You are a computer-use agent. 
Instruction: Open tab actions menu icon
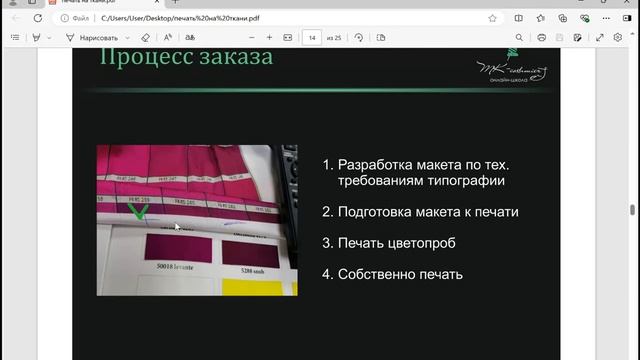click(32, 2)
